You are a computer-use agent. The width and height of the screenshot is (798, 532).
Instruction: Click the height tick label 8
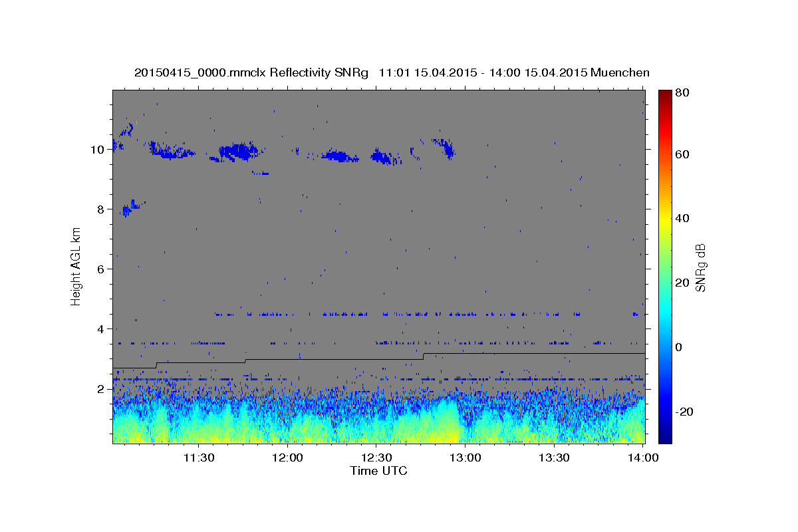pos(101,209)
